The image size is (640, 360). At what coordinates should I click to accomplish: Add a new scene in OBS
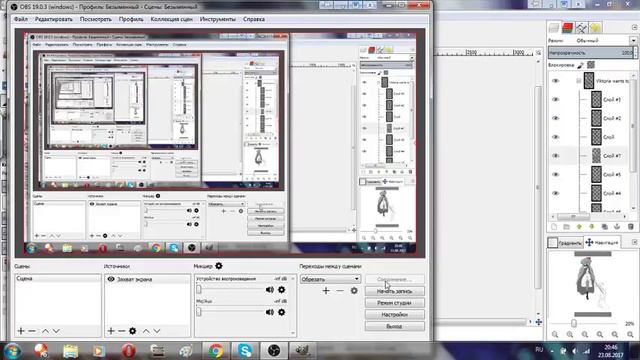21,331
